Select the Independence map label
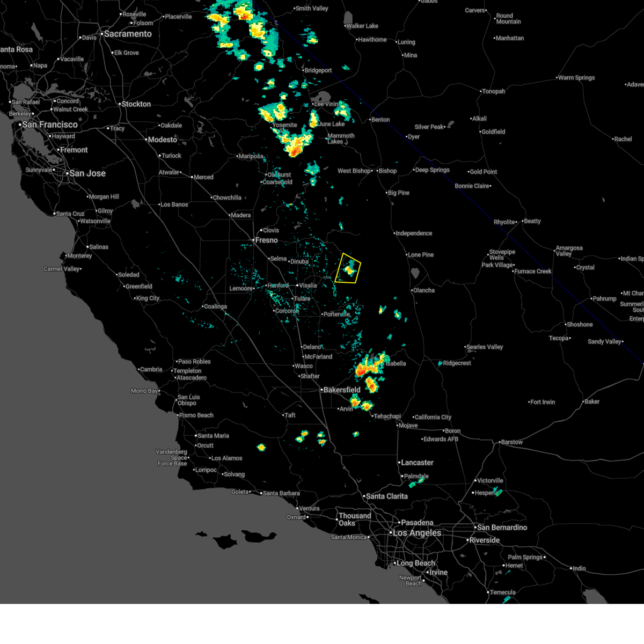644x644 pixels. click(x=414, y=233)
